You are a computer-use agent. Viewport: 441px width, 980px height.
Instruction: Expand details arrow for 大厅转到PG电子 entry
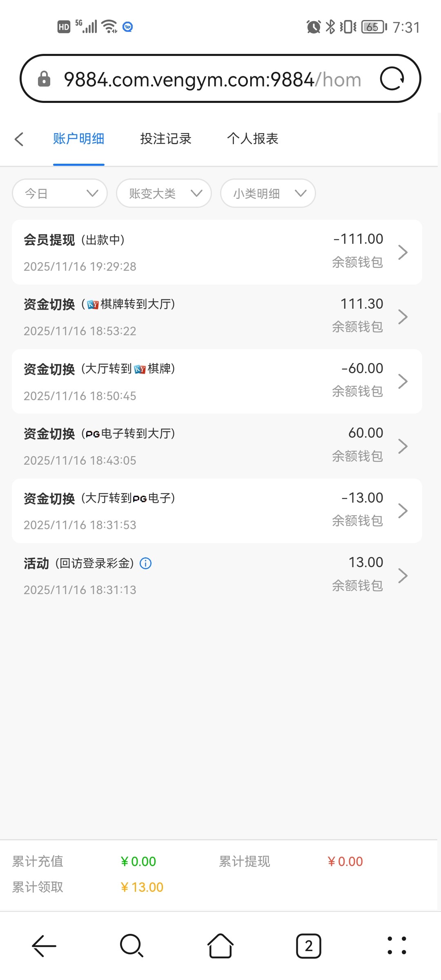(403, 511)
